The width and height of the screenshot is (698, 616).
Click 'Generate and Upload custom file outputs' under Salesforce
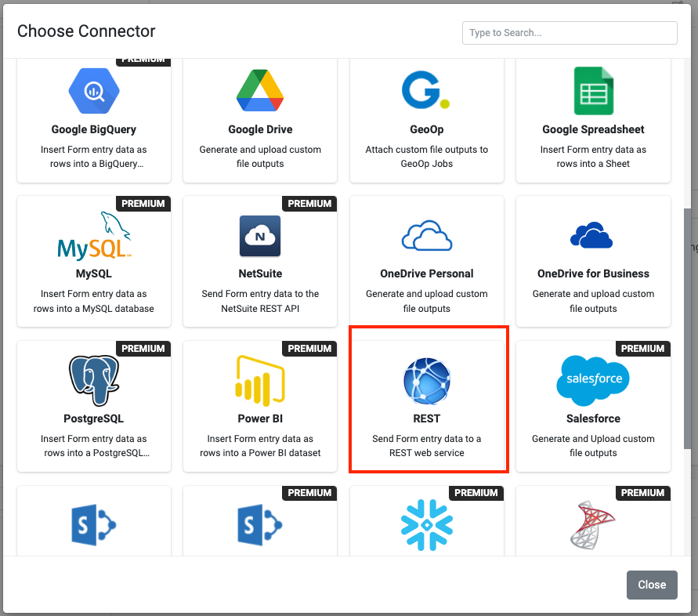click(593, 445)
